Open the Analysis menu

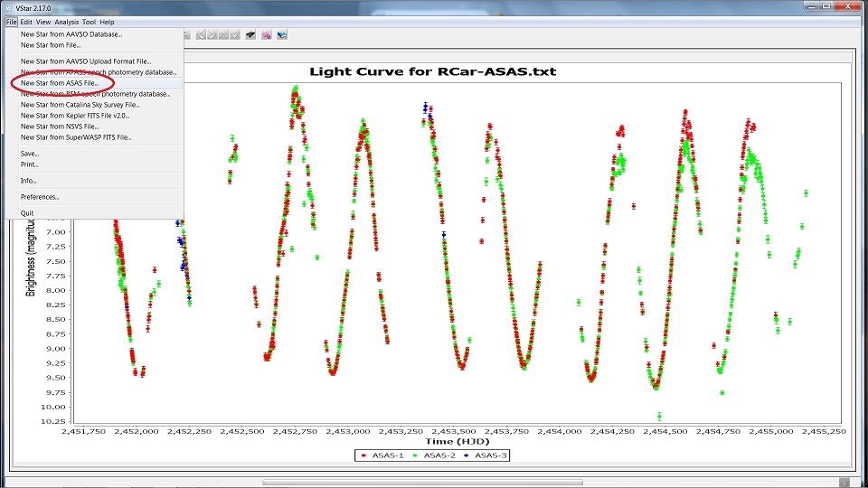coord(66,22)
